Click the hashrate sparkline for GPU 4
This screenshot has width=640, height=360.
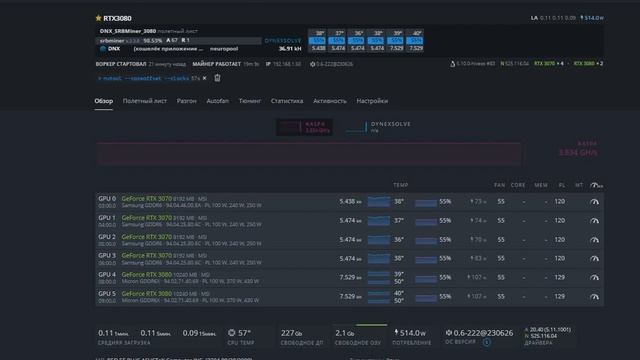pos(378,278)
